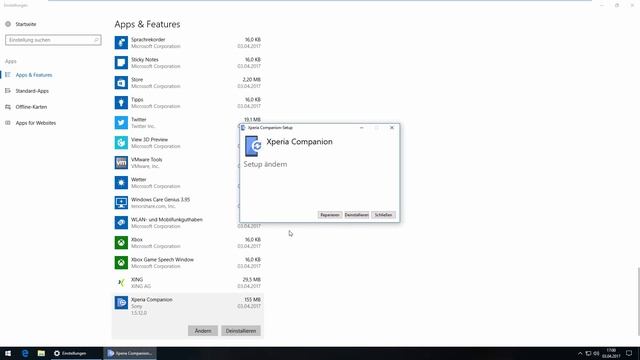640x360 pixels.
Task: Click Ändern under Xperia Companion entry
Action: point(203,331)
